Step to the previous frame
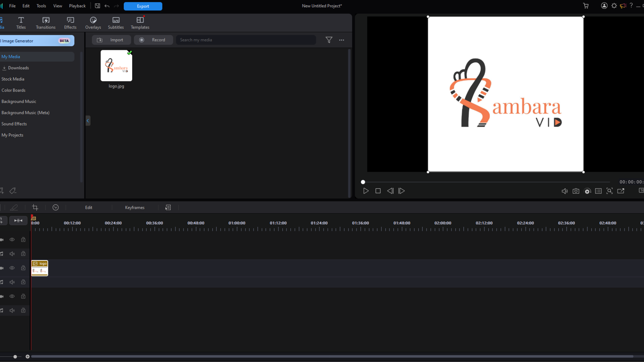This screenshot has height=362, width=644. pos(390,191)
